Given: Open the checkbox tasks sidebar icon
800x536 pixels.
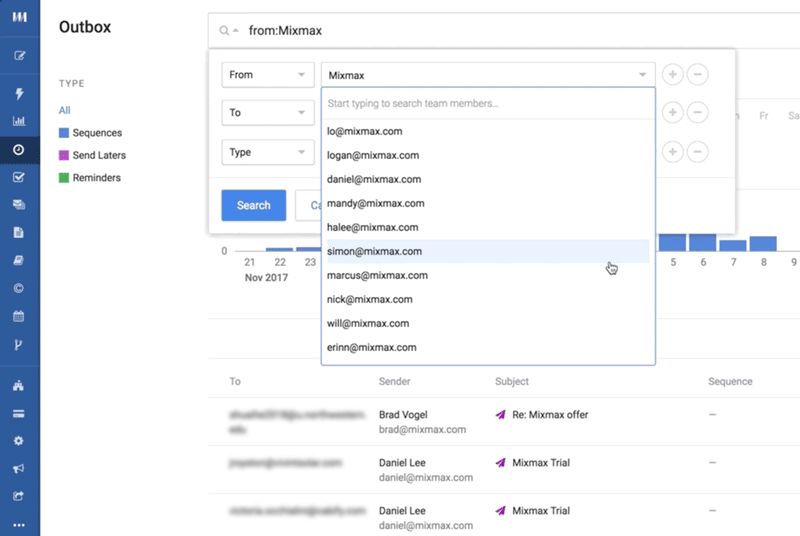Looking at the screenshot, I should [x=19, y=177].
